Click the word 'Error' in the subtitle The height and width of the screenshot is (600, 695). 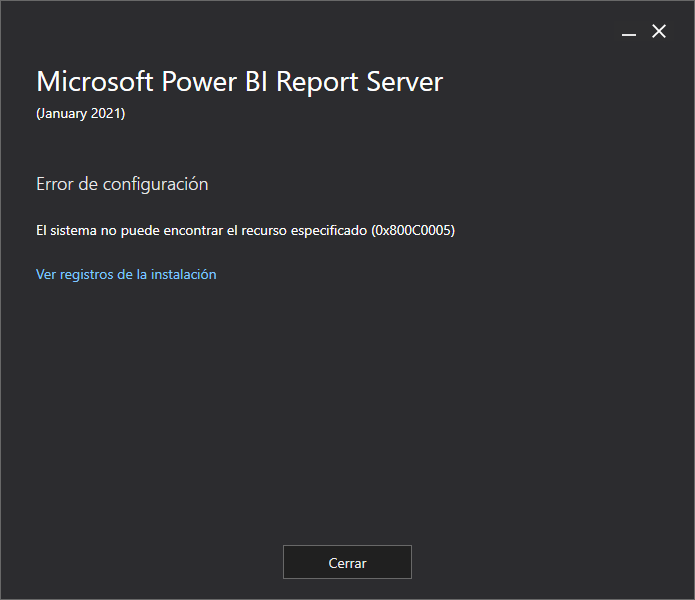point(54,184)
